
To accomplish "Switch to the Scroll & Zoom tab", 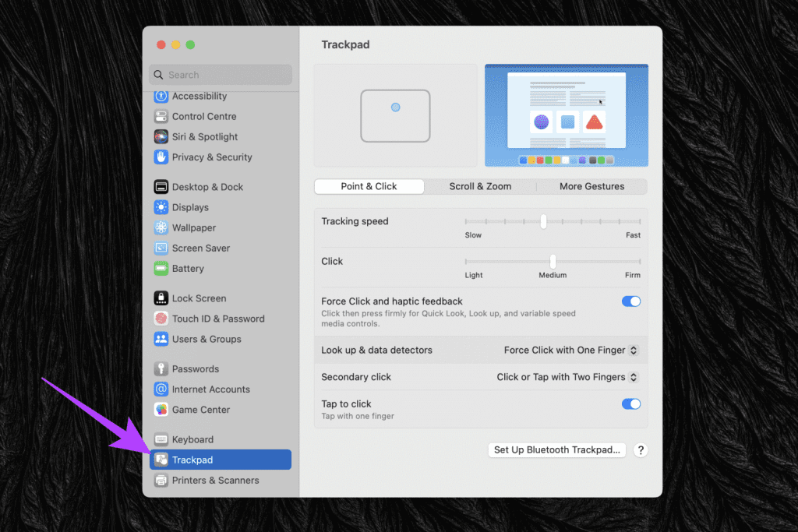I will tap(480, 186).
